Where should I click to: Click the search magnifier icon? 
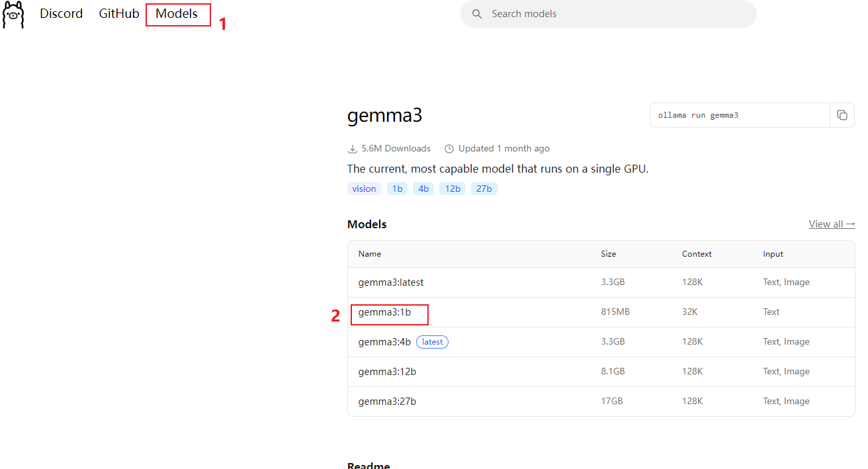pyautogui.click(x=476, y=14)
